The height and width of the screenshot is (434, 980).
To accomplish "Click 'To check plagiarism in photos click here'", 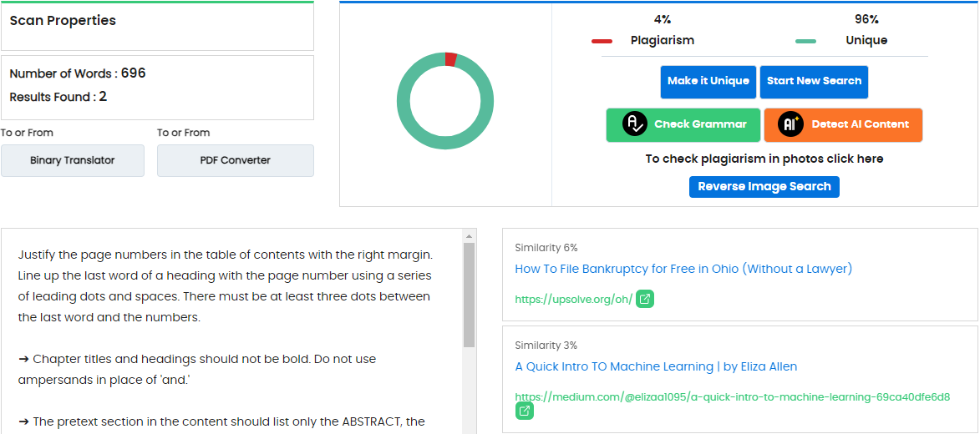I will coord(764,159).
